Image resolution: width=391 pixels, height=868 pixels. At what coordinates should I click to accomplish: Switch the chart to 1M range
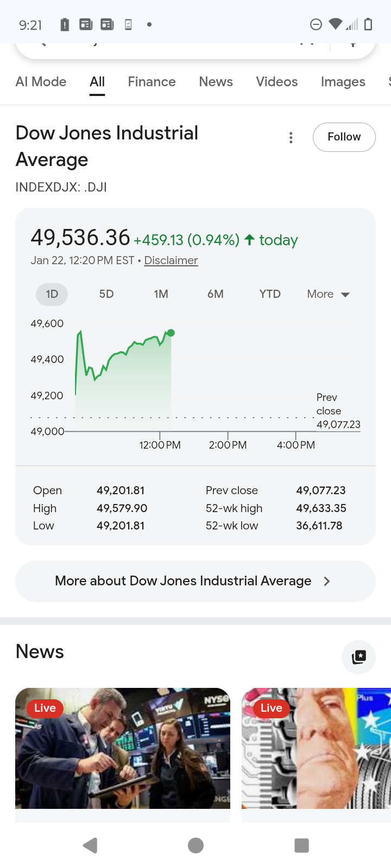pos(161,294)
